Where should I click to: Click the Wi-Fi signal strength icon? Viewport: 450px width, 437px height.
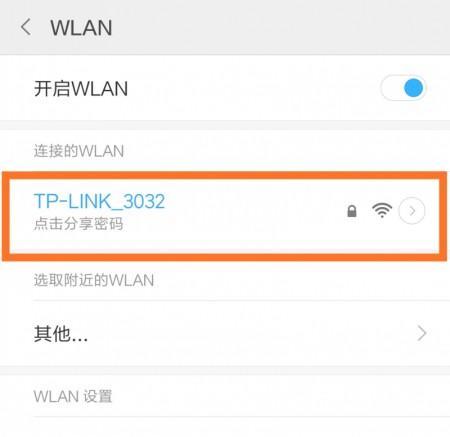[x=382, y=210]
